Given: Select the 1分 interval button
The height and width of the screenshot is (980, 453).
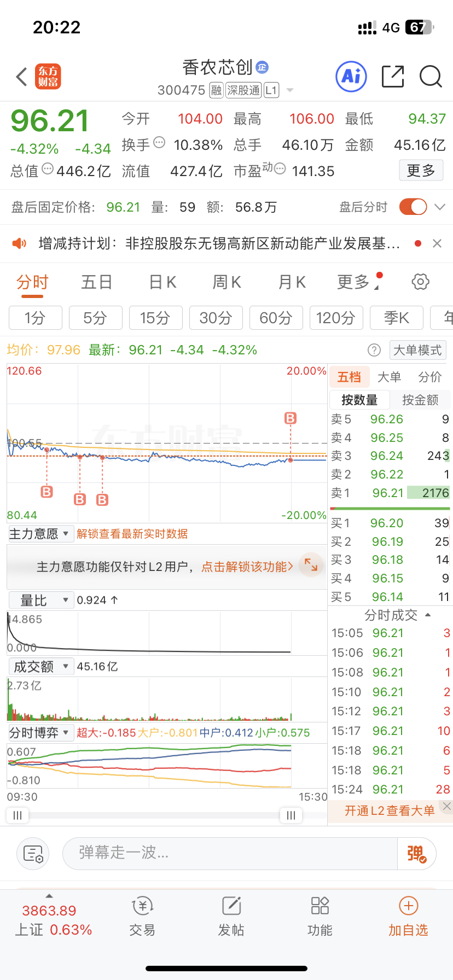Looking at the screenshot, I should tap(36, 318).
